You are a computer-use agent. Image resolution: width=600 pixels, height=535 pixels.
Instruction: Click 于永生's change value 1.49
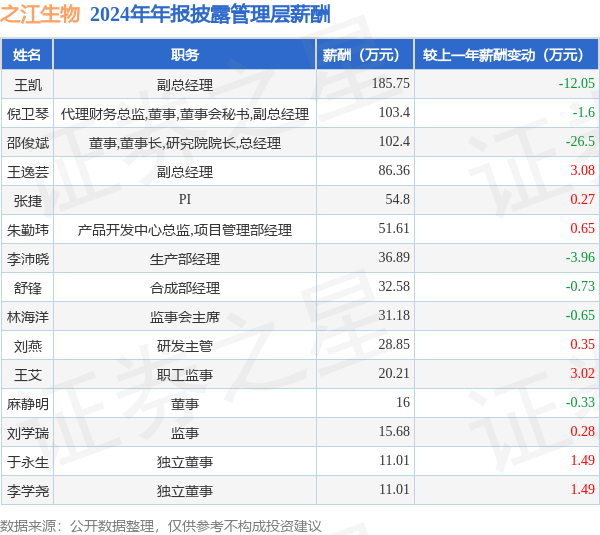coord(582,460)
